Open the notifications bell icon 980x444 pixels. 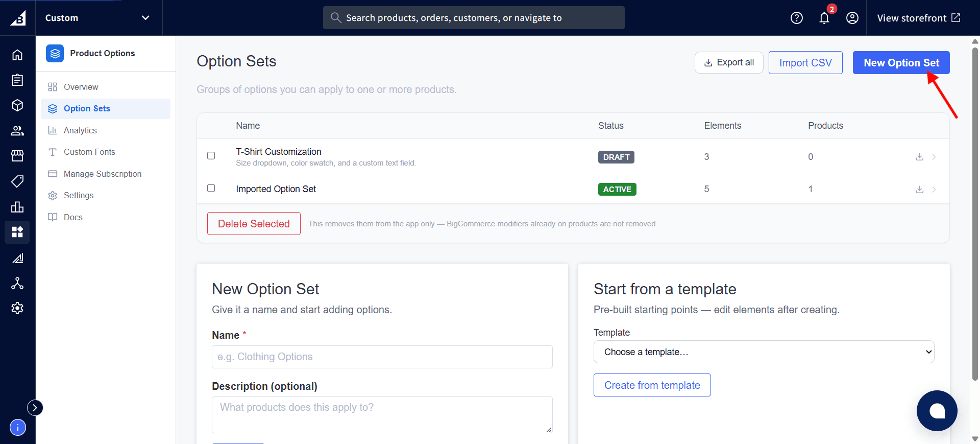coord(824,18)
